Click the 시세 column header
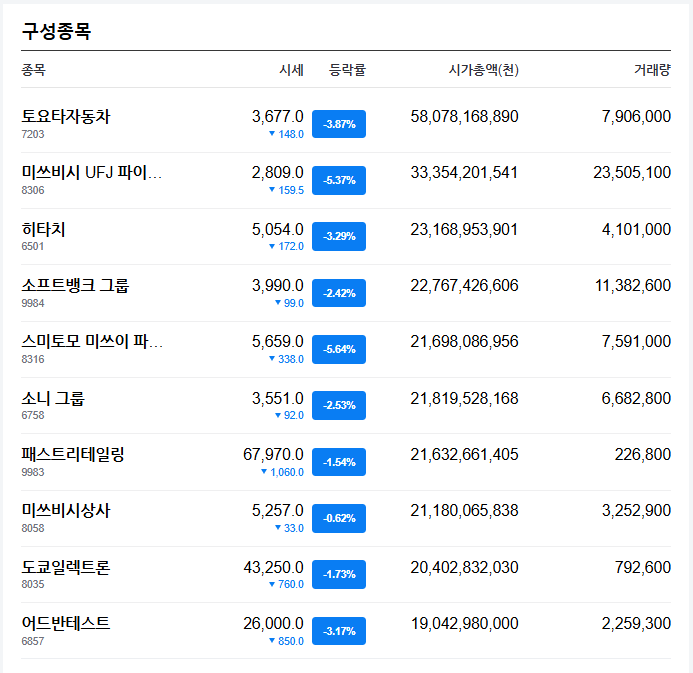Image resolution: width=693 pixels, height=673 pixels. (x=291, y=70)
